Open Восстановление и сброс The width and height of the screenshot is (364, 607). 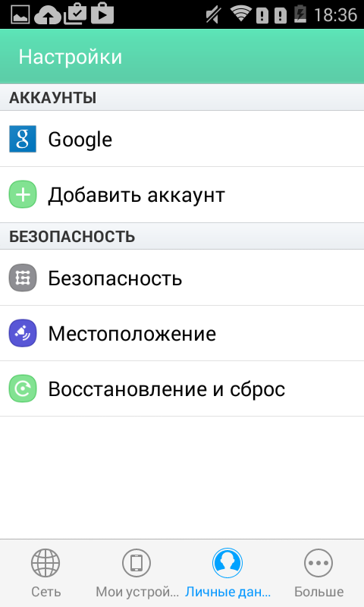tap(182, 388)
